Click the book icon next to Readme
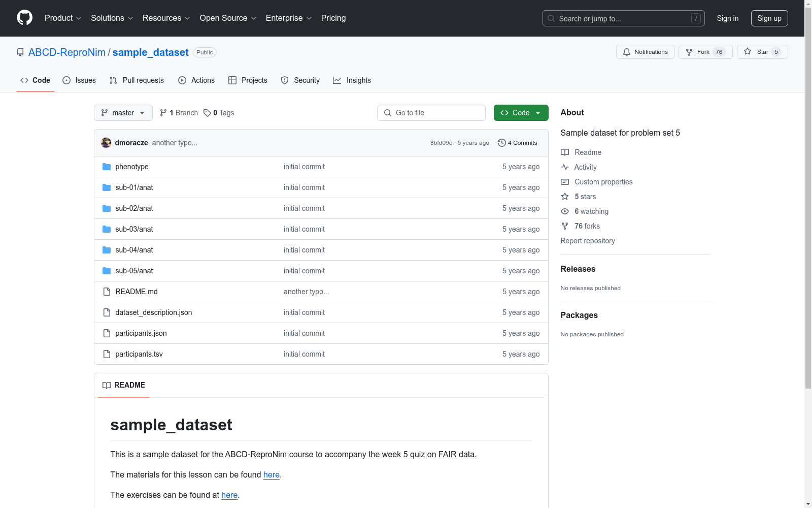812x508 pixels. [x=565, y=152]
